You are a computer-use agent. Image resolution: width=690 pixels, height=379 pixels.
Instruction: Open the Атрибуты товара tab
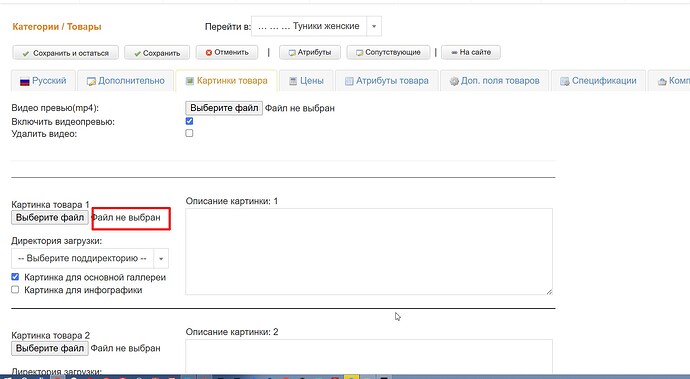click(387, 81)
